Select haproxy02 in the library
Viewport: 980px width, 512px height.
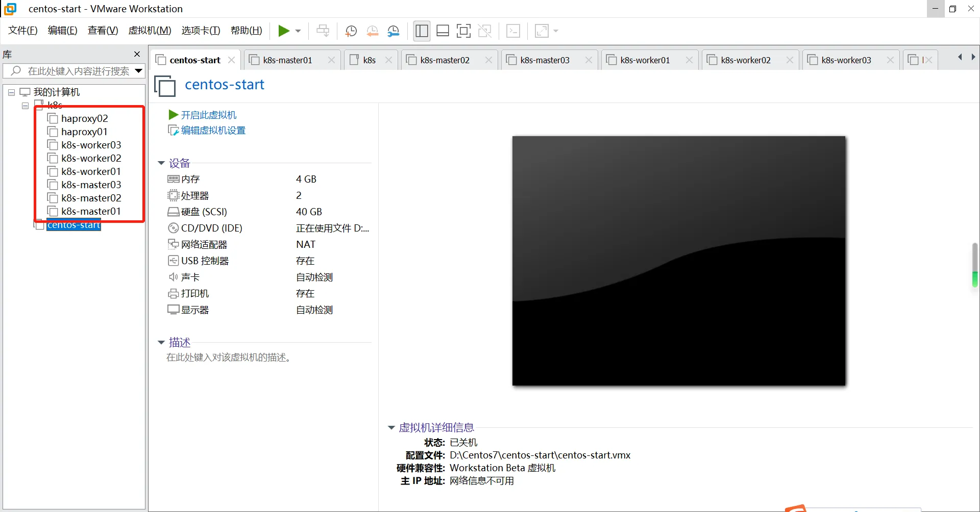[x=84, y=118]
